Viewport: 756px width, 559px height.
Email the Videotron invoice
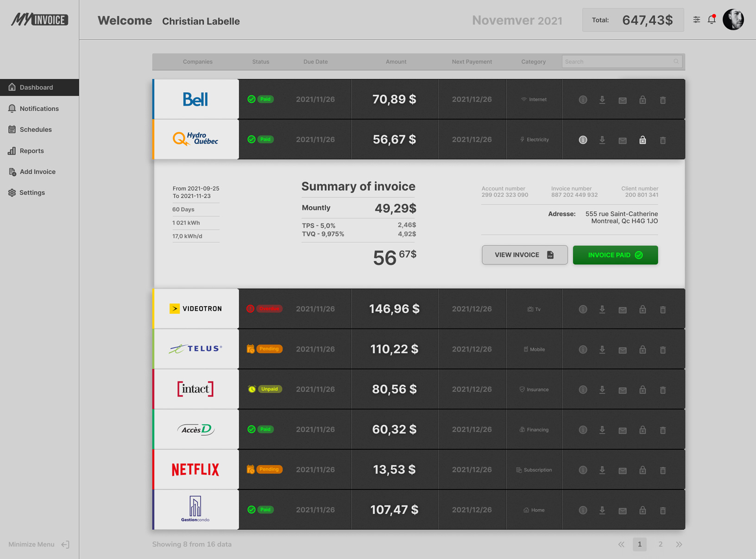[x=622, y=309]
